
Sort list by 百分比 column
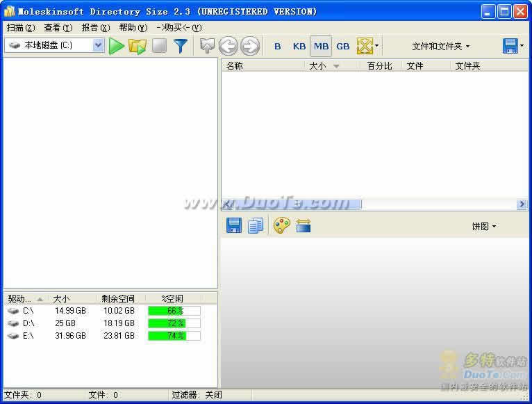381,66
